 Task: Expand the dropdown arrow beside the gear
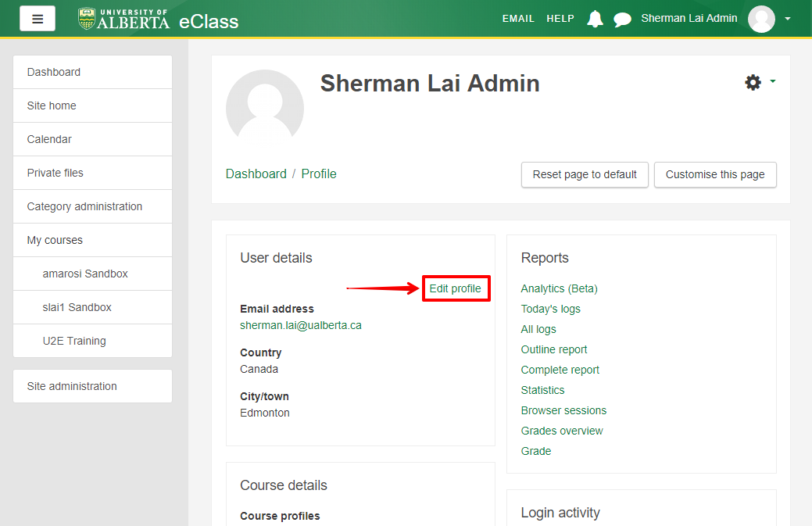(773, 81)
